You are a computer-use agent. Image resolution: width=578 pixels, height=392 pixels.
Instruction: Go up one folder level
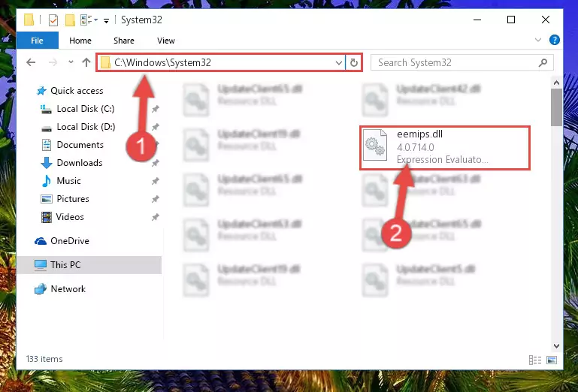(86, 62)
